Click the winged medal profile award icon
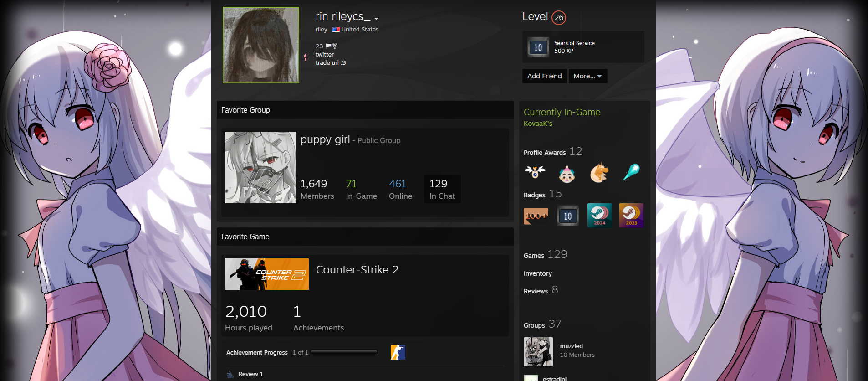 tap(535, 173)
